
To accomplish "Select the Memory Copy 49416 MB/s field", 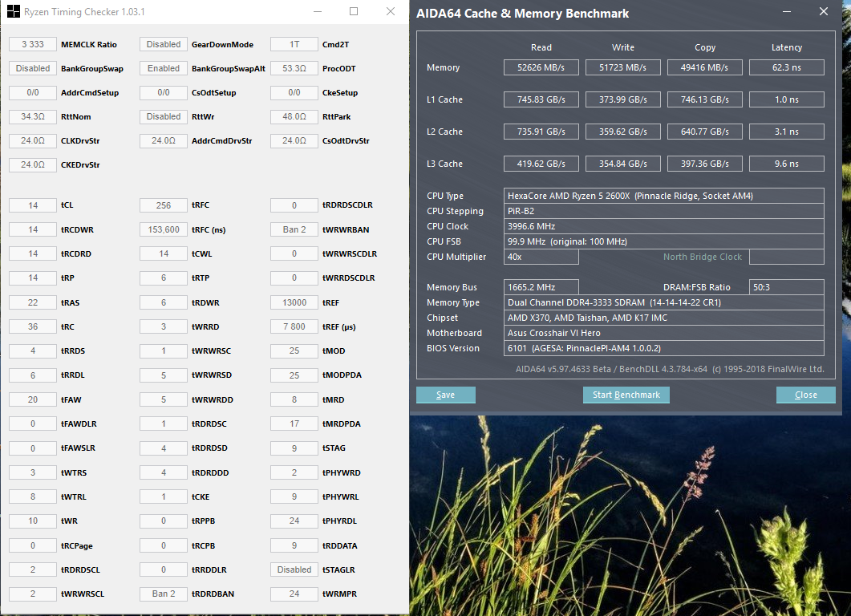I will [x=704, y=67].
